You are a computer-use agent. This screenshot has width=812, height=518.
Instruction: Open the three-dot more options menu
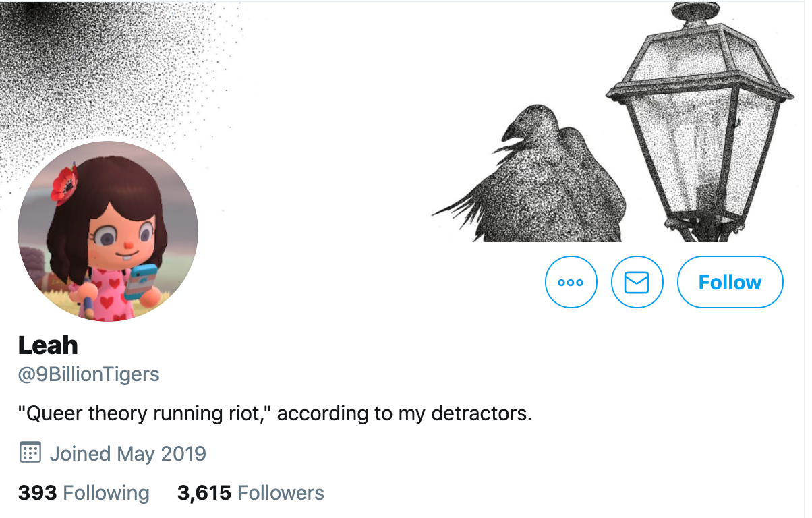pyautogui.click(x=571, y=282)
